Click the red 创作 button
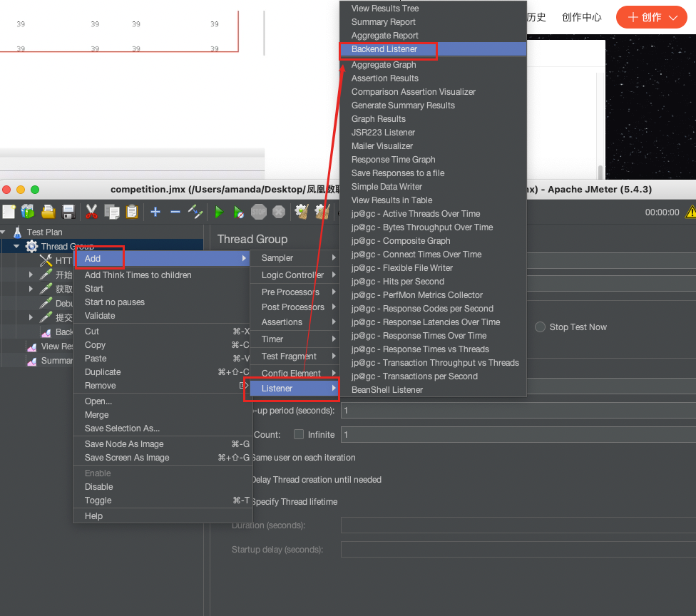696x616 pixels. [x=650, y=17]
